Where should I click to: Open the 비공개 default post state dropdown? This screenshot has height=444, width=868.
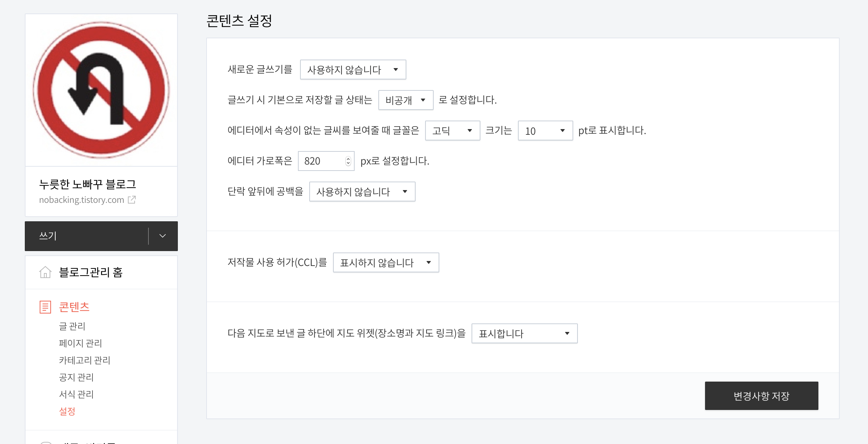[406, 100]
